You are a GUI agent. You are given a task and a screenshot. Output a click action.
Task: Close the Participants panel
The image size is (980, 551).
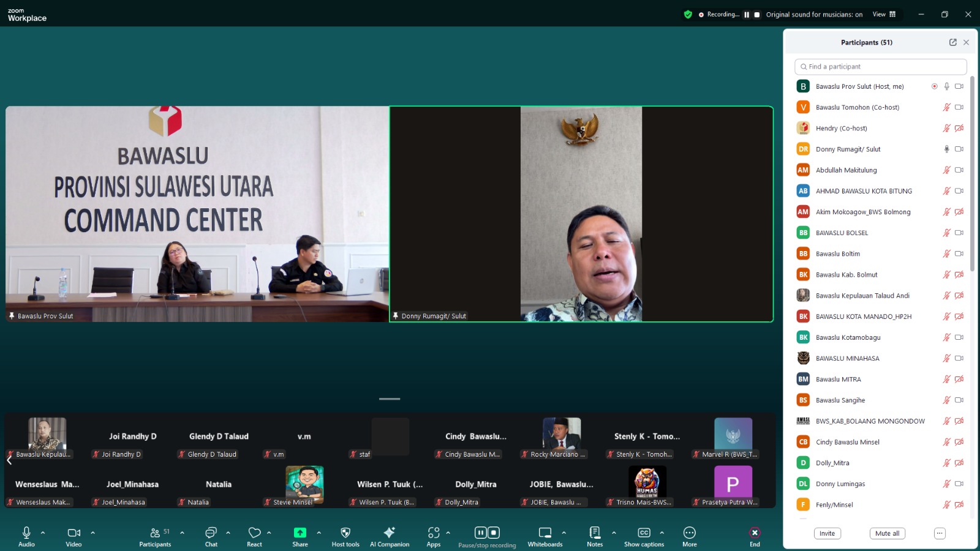(967, 42)
